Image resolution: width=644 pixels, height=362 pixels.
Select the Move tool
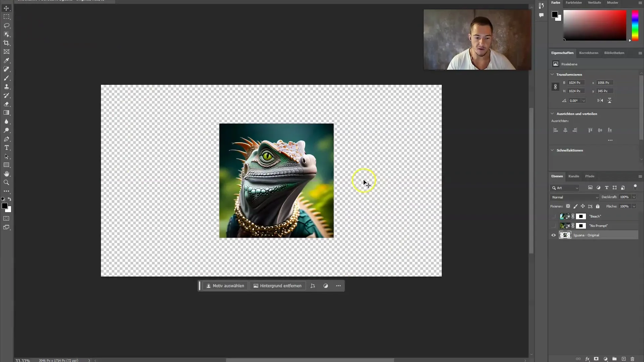pyautogui.click(x=6, y=8)
